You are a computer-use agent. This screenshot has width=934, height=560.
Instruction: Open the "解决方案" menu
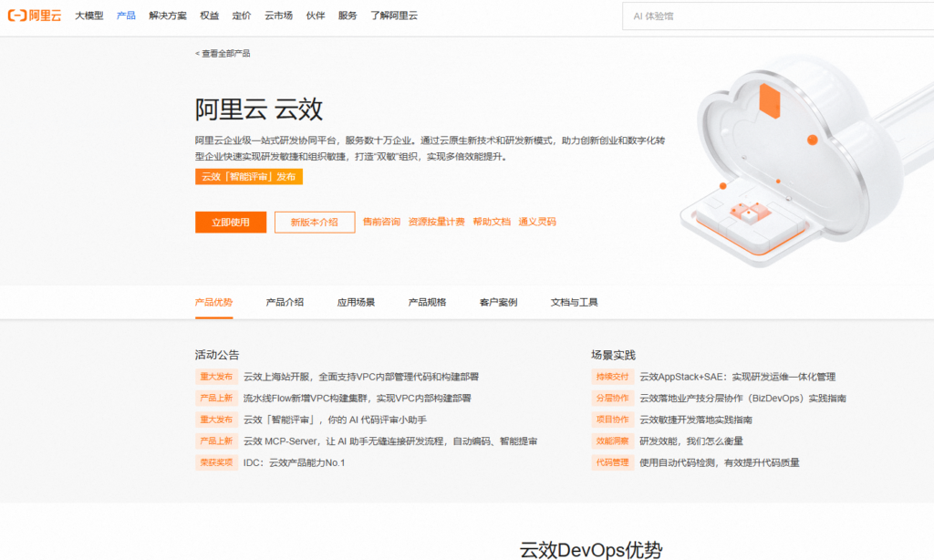[x=168, y=15]
